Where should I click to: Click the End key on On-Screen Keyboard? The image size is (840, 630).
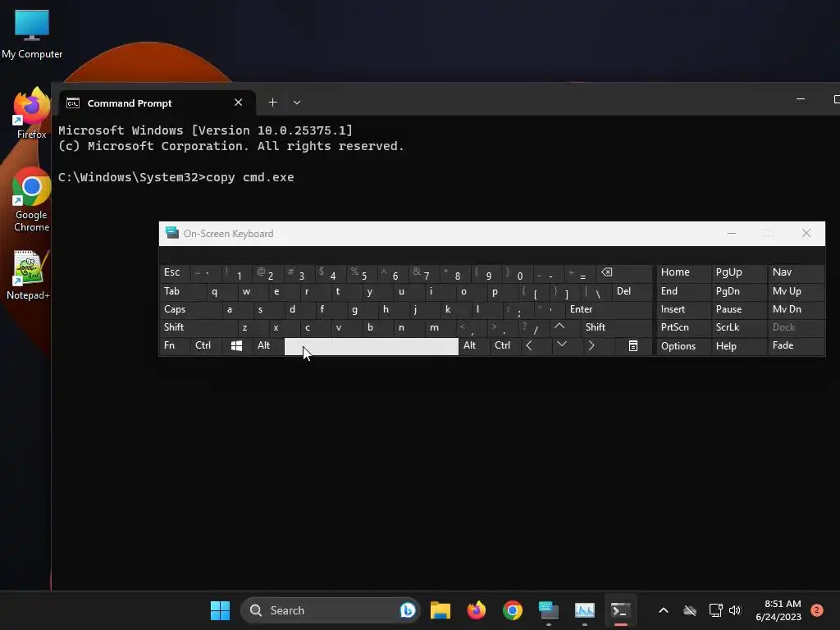(x=683, y=291)
